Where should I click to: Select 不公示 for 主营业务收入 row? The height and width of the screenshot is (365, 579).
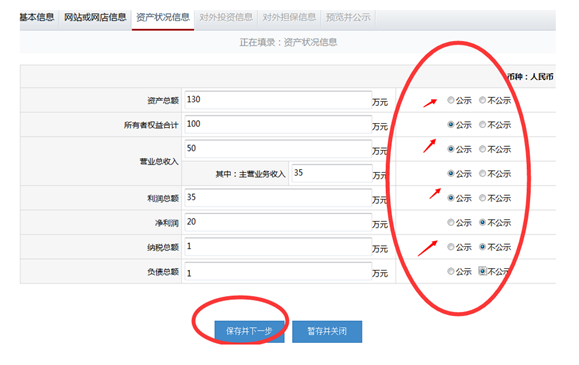click(x=482, y=173)
